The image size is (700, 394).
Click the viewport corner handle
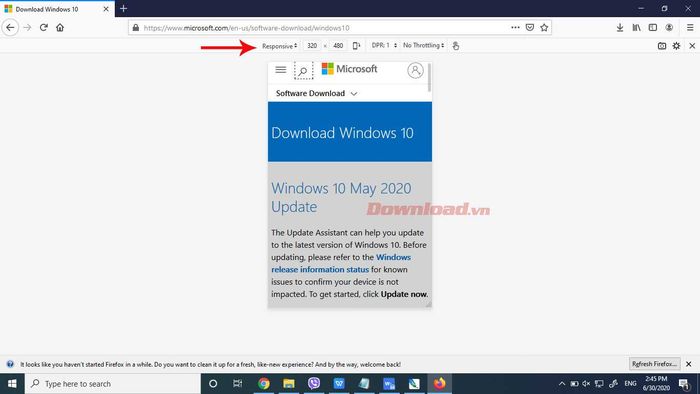click(429, 304)
